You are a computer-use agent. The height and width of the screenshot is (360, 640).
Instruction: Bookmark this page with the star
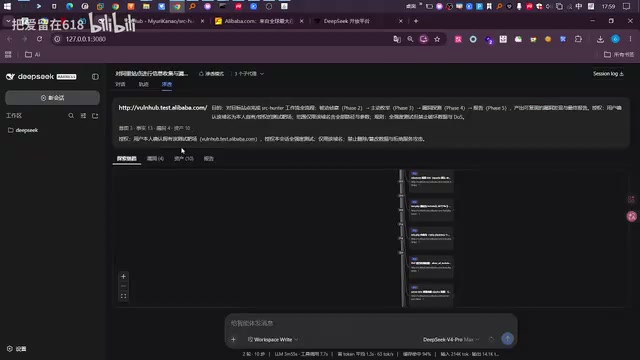pos(437,39)
